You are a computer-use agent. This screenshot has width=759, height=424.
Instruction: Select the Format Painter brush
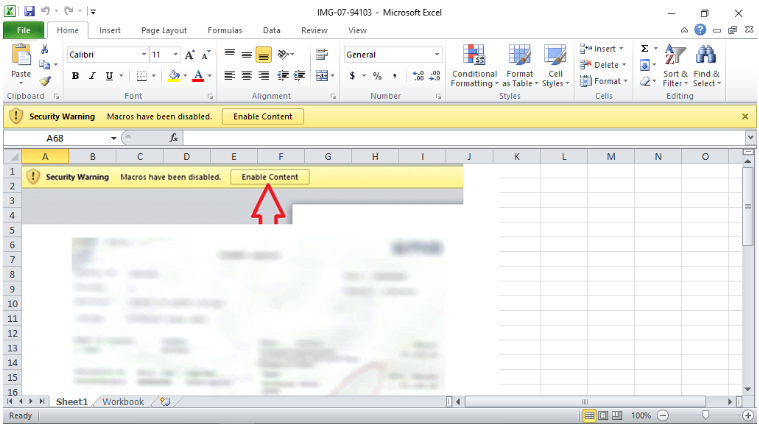(x=45, y=81)
